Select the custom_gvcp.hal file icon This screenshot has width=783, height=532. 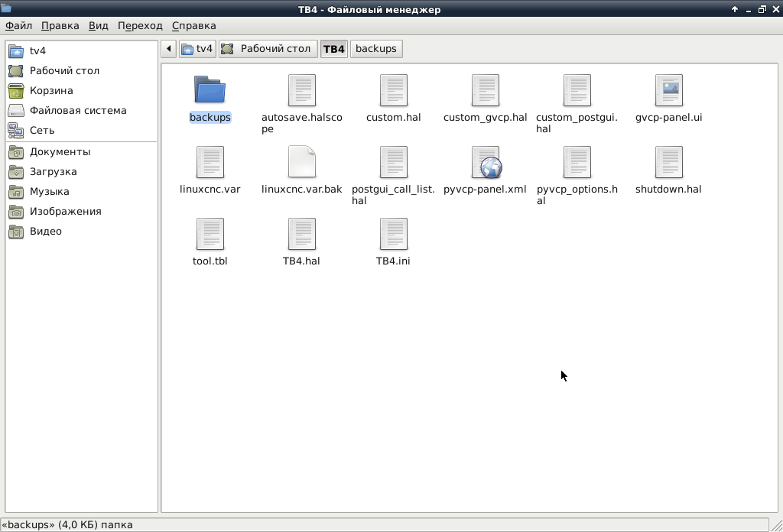(x=486, y=90)
